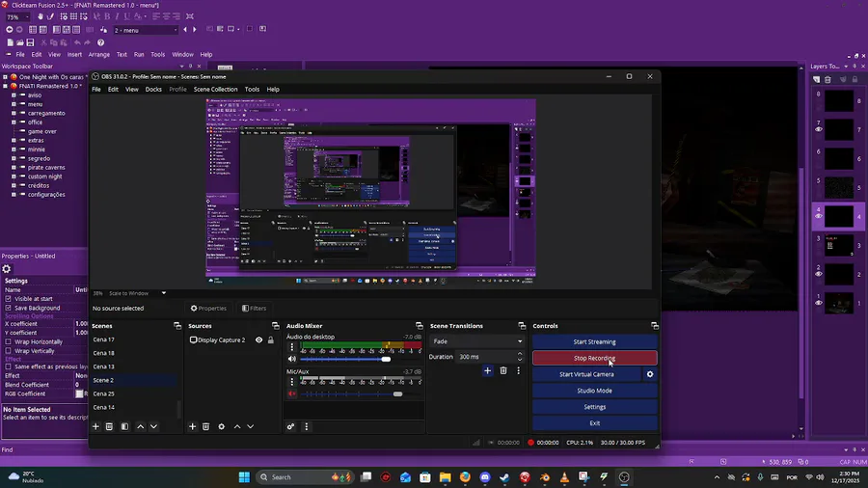Select layer 3 thumbnail in Layers toolbar
Image resolution: width=868 pixels, height=488 pixels.
tap(839, 245)
